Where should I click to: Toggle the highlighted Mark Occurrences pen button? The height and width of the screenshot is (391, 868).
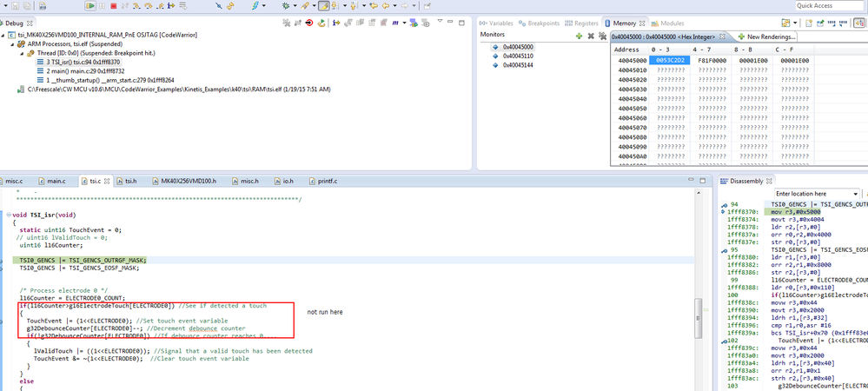tap(324, 5)
